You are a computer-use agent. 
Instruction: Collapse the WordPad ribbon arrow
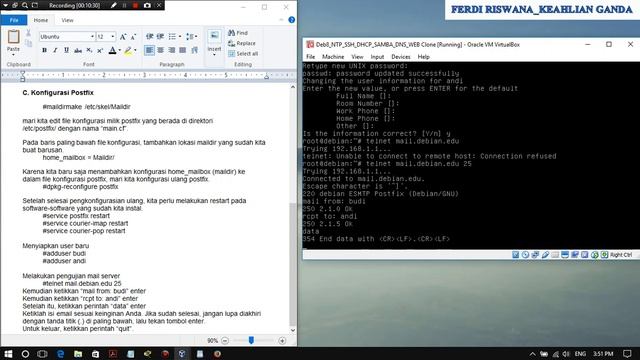(281, 20)
